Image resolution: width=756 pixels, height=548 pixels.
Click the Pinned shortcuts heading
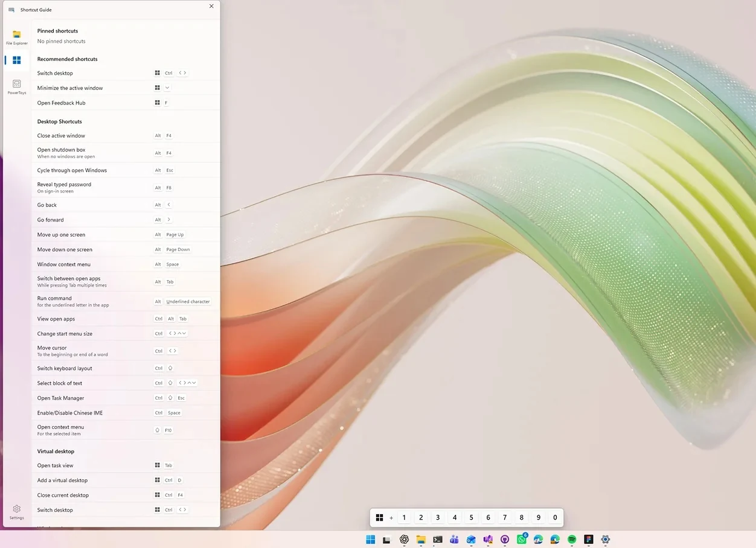coord(57,31)
